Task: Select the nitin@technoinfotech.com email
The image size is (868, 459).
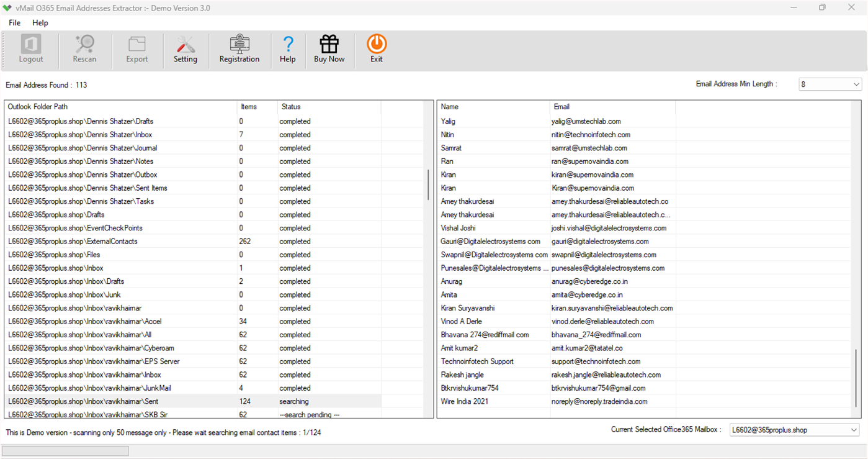Action: (x=591, y=135)
